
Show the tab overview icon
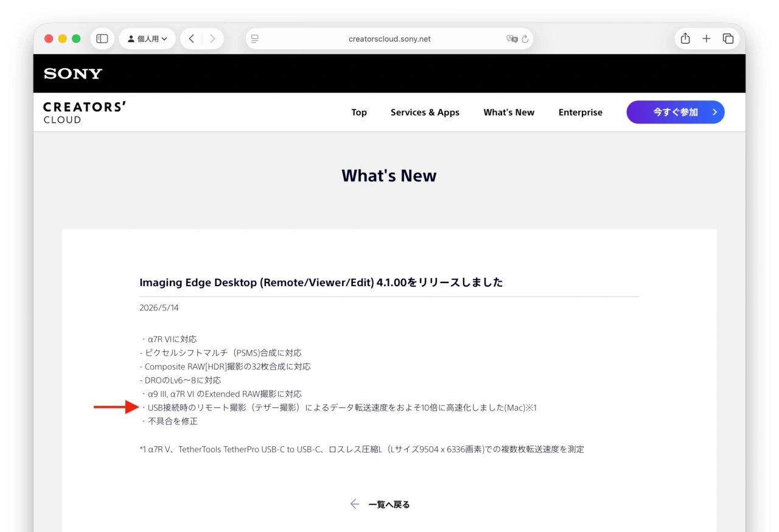[x=728, y=39]
